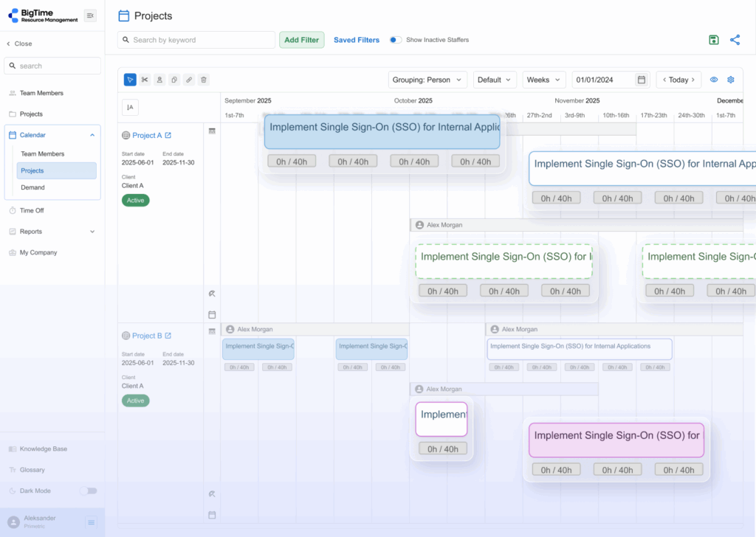756x537 pixels.
Task: Collapse the sidebar with the header button
Action: 90,15
